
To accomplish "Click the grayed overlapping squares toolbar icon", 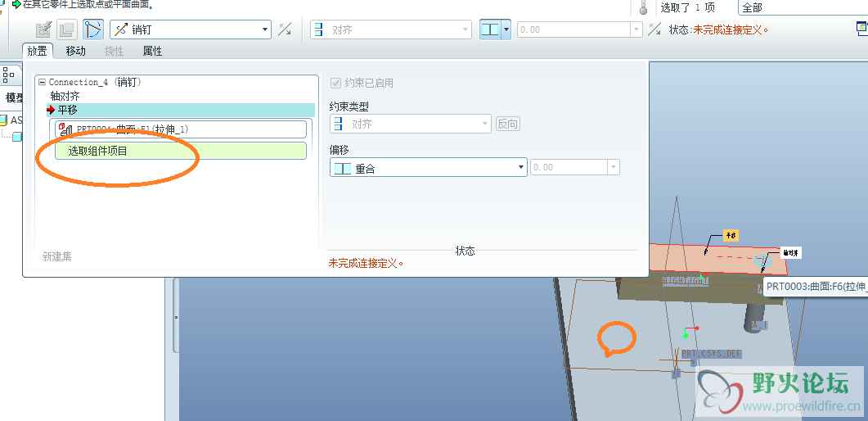I will click(68, 29).
